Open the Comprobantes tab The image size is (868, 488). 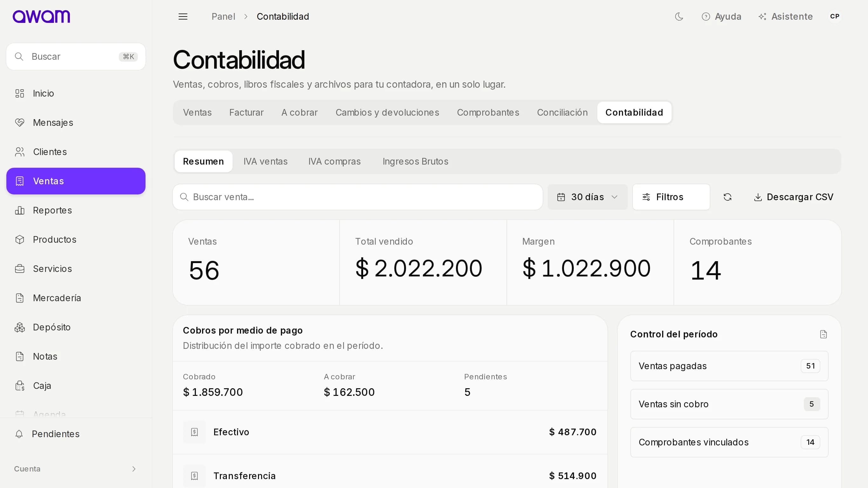coord(488,112)
